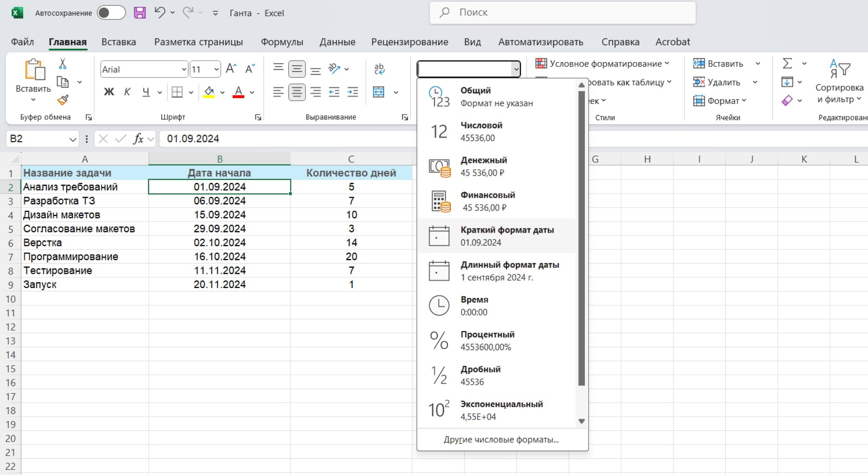Screen dimensions: 868x475
Task: Select the Процентный format option
Action: (496, 340)
